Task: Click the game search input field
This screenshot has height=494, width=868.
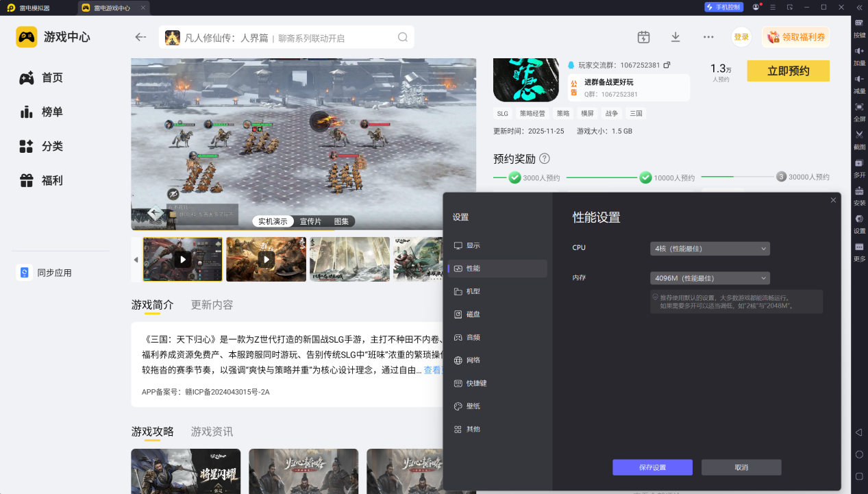Action: tap(288, 38)
